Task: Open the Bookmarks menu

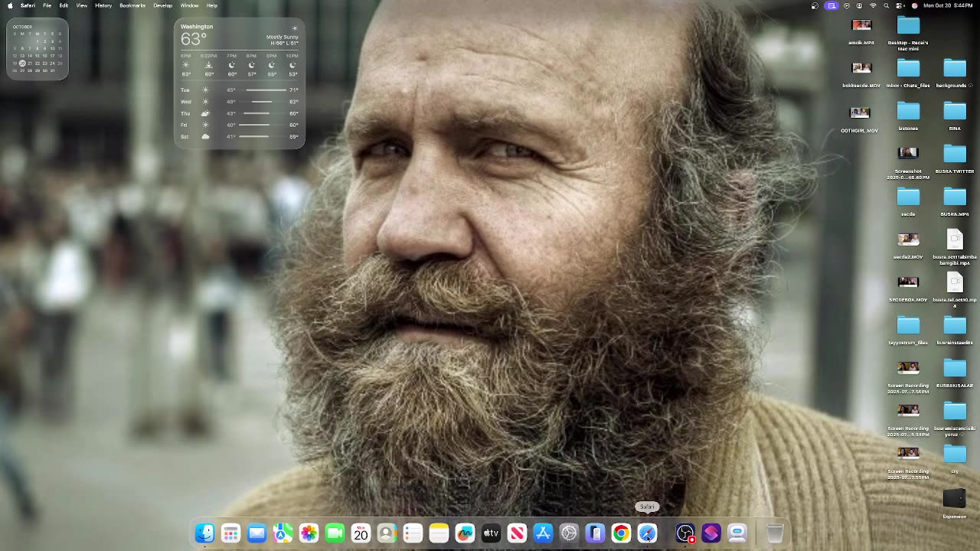Action: 132,5
